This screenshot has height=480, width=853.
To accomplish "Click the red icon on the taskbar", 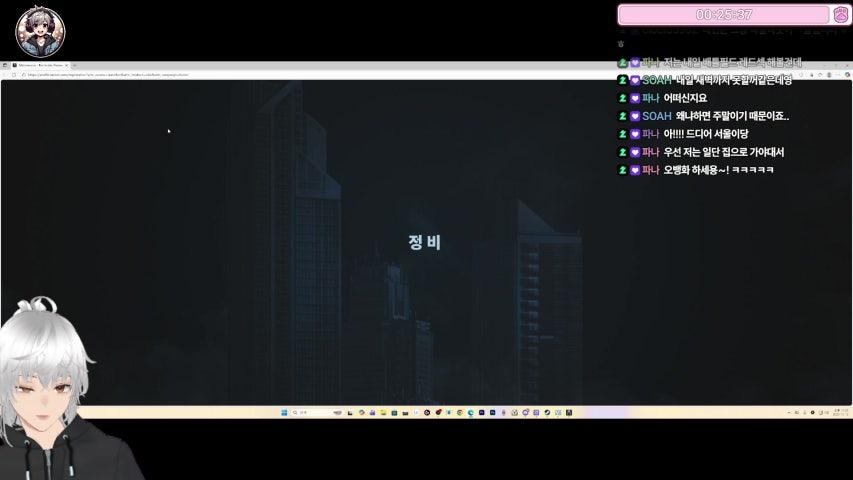I will [438, 413].
